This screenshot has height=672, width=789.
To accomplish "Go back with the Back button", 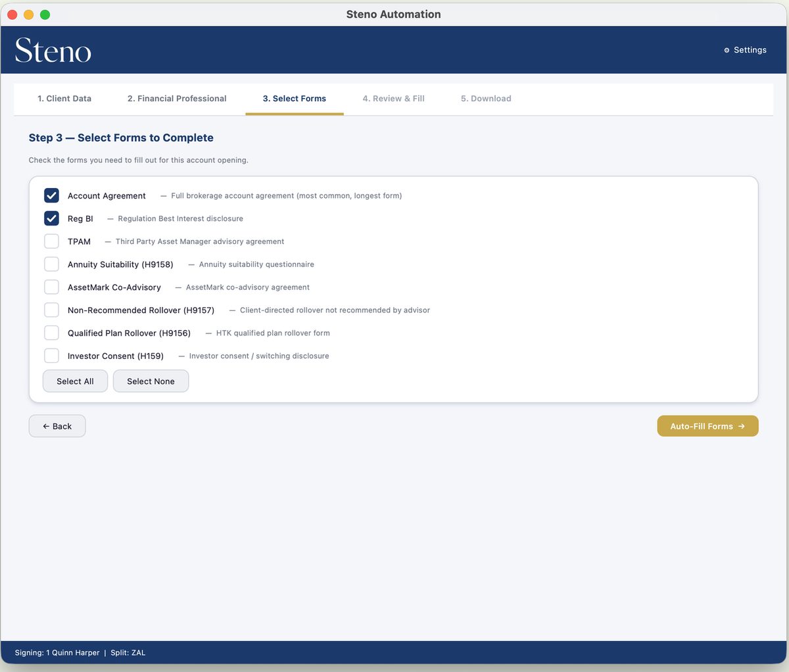I will [57, 426].
